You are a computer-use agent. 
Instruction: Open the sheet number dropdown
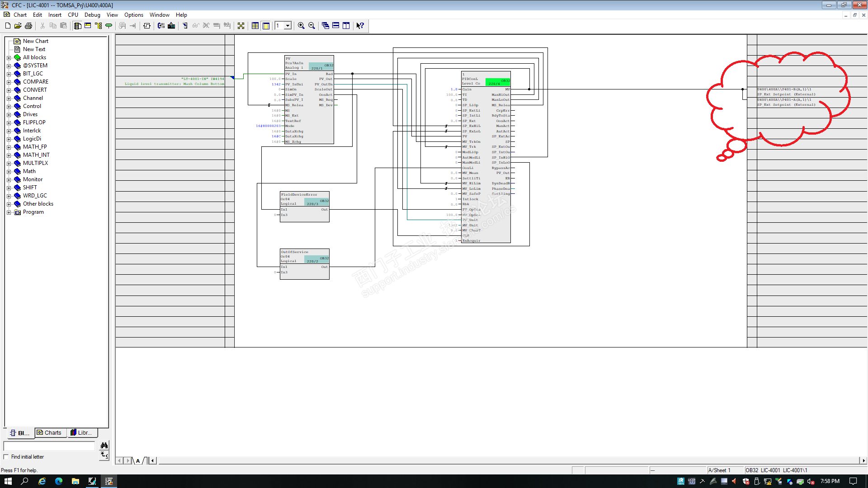tap(288, 26)
